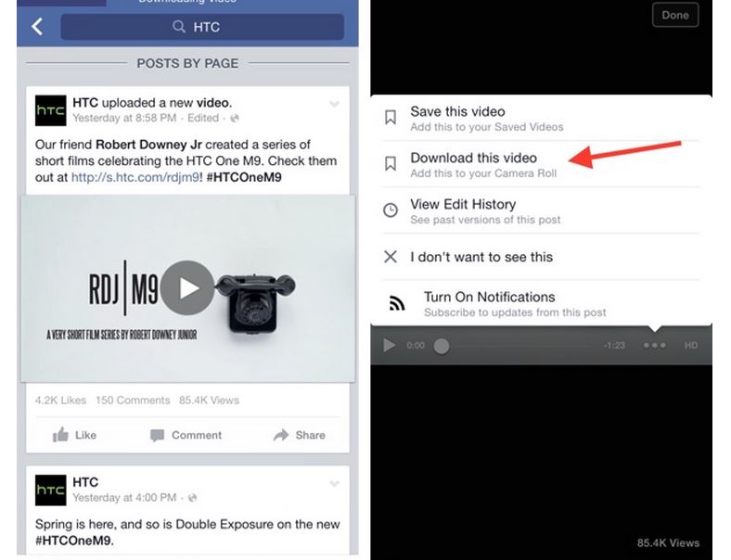Open HTC logo on video post
This screenshot has height=560, width=731.
click(50, 110)
